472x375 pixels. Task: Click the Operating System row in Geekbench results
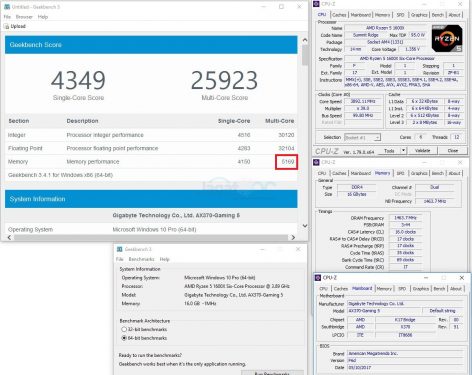point(151,229)
